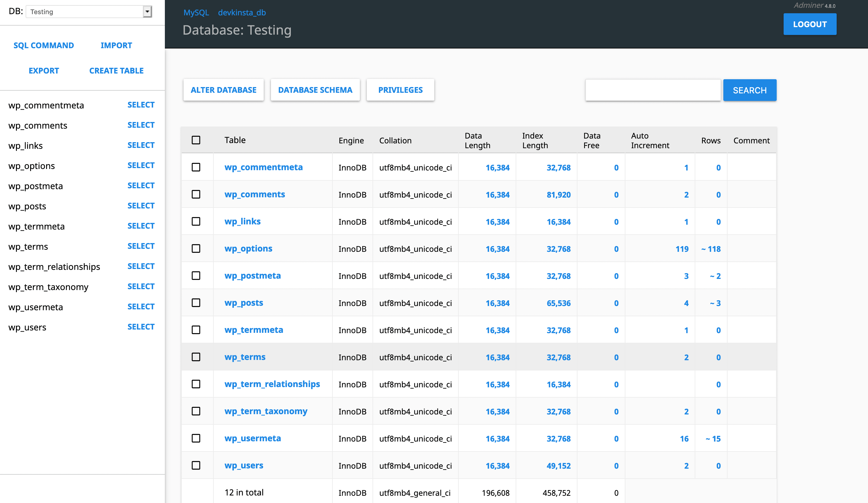Expand the devkinsta_db breadcrumb link

coord(243,11)
